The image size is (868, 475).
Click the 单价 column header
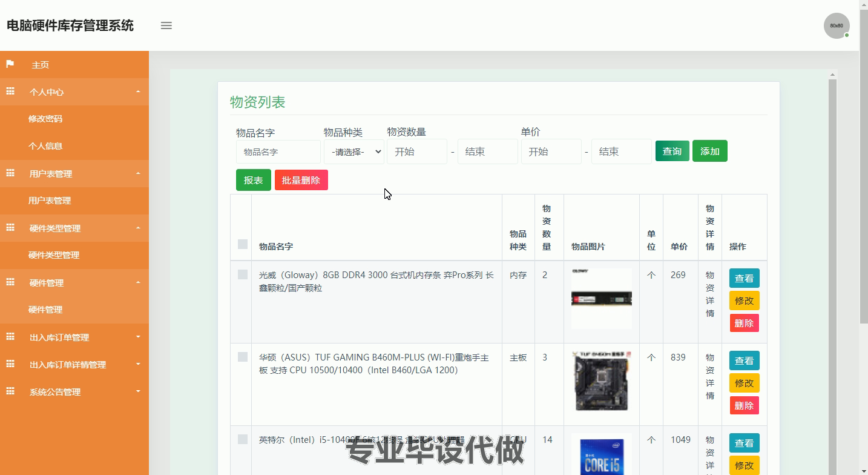coord(679,247)
